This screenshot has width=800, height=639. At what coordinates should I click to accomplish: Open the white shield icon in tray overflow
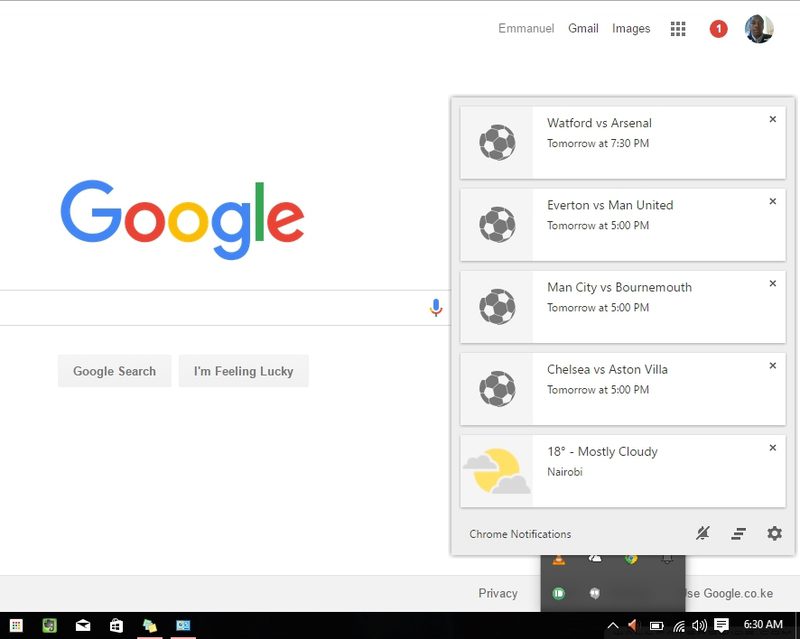pos(594,593)
